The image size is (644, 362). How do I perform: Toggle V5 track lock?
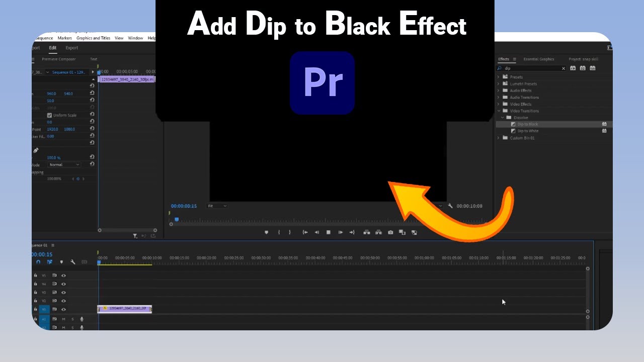point(36,276)
